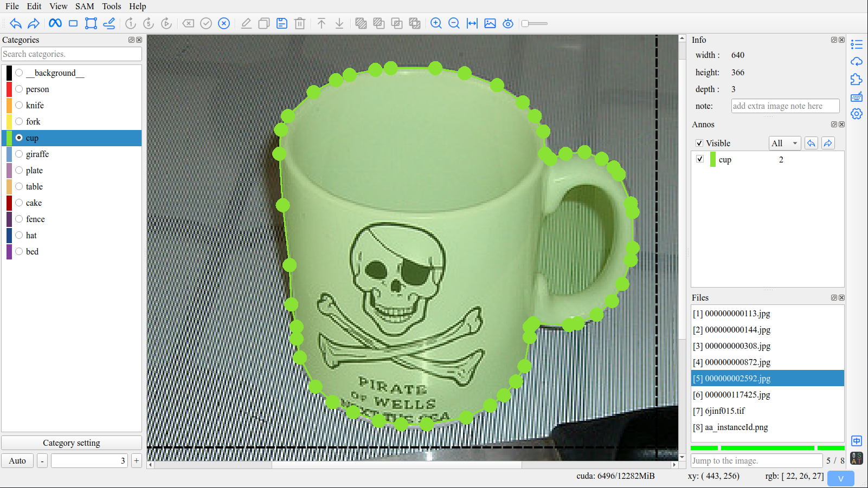Viewport: 868px width, 488px height.
Task: Click the red person category color swatch
Action: click(x=9, y=89)
